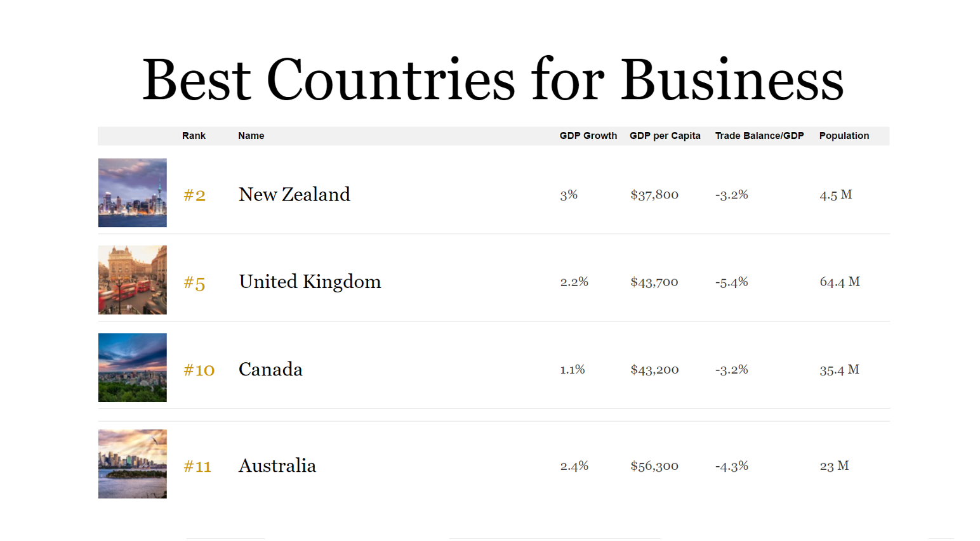Sort by the Population column header
This screenshot has width=980, height=541.
(844, 136)
